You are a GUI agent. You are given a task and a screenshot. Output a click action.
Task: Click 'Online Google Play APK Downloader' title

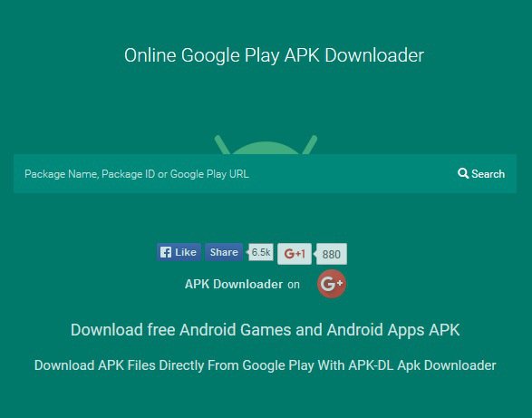click(274, 55)
